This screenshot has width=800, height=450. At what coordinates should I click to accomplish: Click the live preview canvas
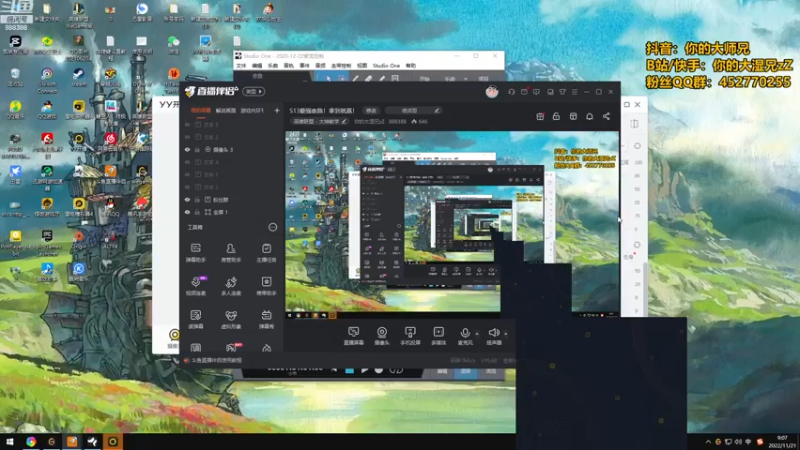click(x=452, y=225)
